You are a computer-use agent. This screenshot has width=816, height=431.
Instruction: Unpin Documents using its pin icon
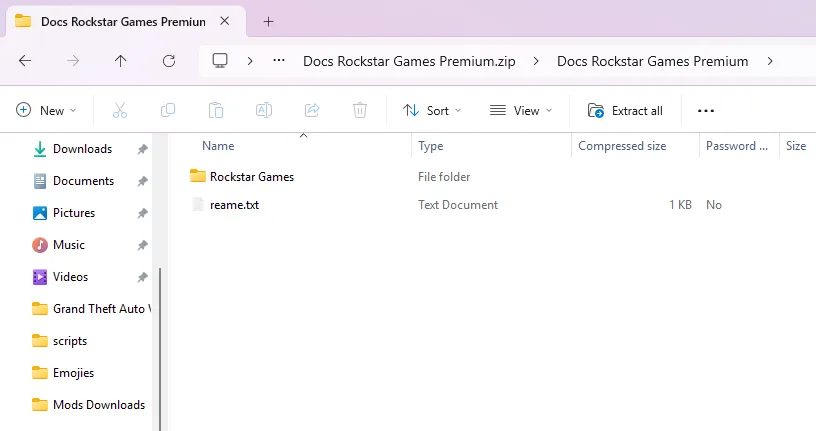point(142,181)
